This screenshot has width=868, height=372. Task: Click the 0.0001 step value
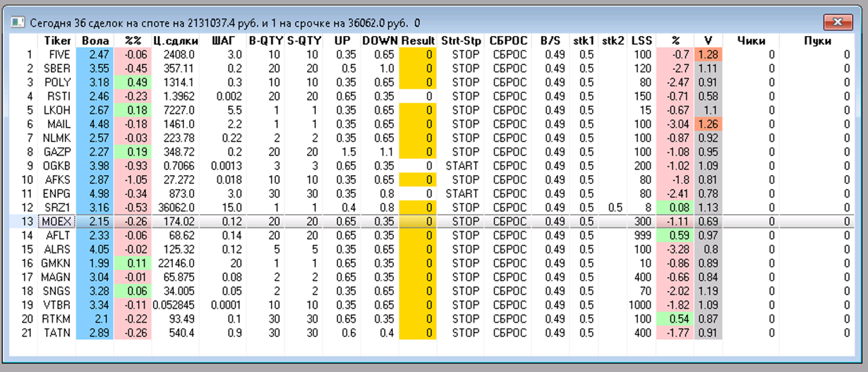tap(226, 305)
